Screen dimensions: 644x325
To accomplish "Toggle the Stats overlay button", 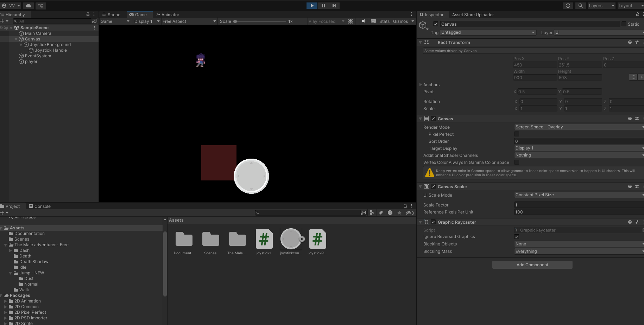I will [x=384, y=21].
